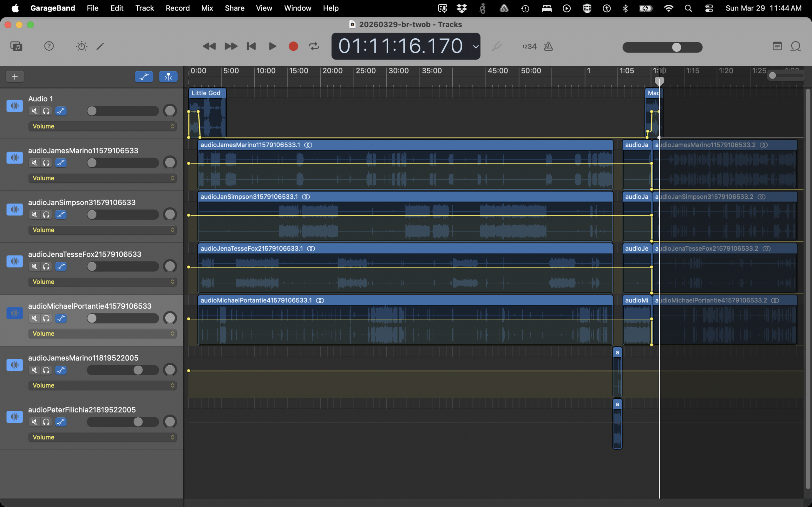Open Volume dropdown on audioPeterFilichia21819522005 track
812x507 pixels.
click(102, 437)
